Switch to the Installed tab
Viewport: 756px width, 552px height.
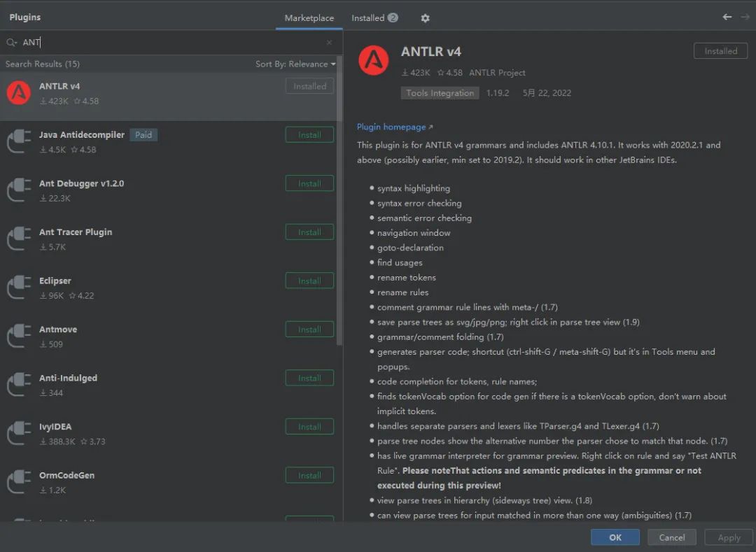(374, 18)
